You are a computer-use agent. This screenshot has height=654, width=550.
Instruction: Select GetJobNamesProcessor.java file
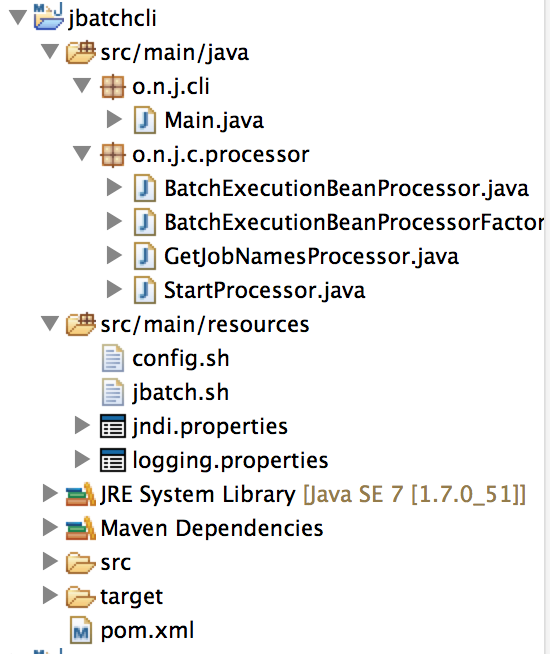click(x=311, y=256)
